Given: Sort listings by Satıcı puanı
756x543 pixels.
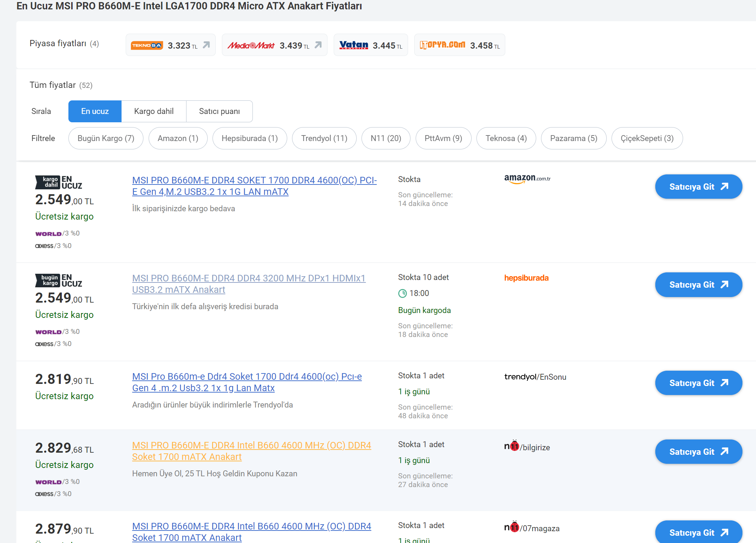Looking at the screenshot, I should 219,111.
